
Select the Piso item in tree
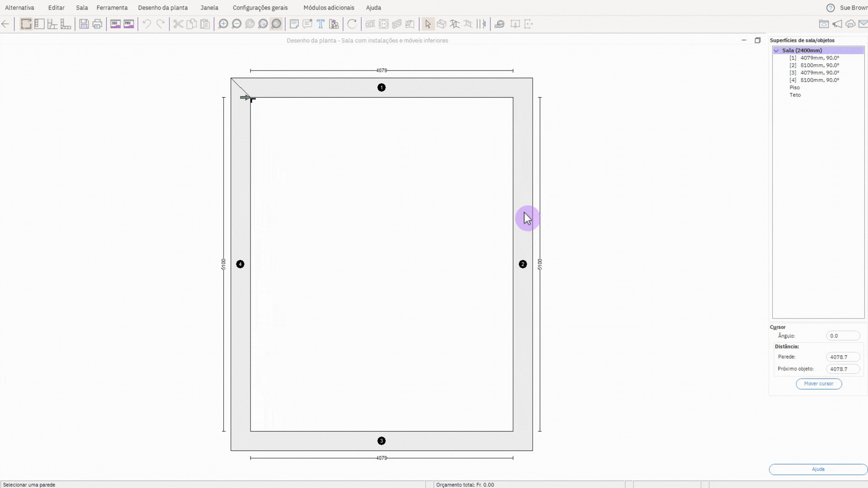coord(794,87)
